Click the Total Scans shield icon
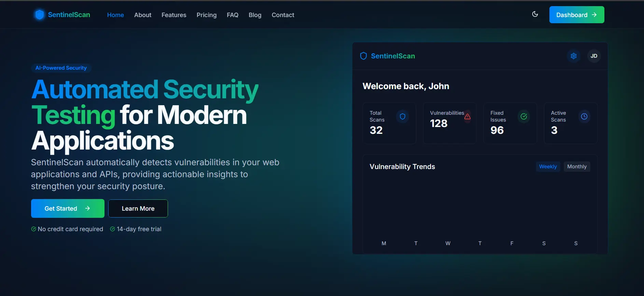Screen dimensions: 644x296 [403, 116]
